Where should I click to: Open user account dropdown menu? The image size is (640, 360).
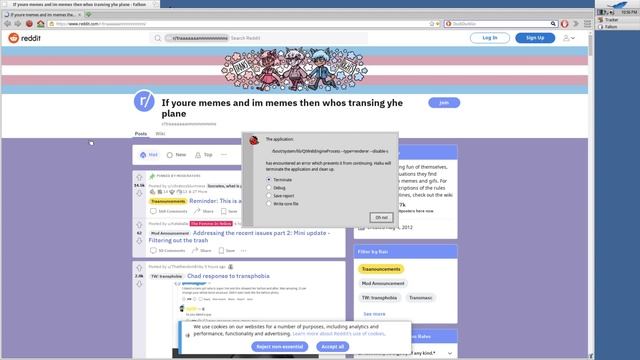[x=569, y=38]
